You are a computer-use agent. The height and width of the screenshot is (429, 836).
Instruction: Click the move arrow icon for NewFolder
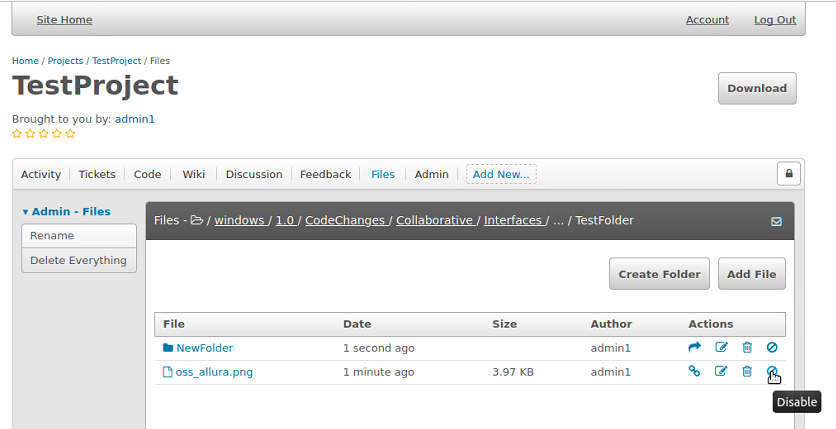(695, 348)
